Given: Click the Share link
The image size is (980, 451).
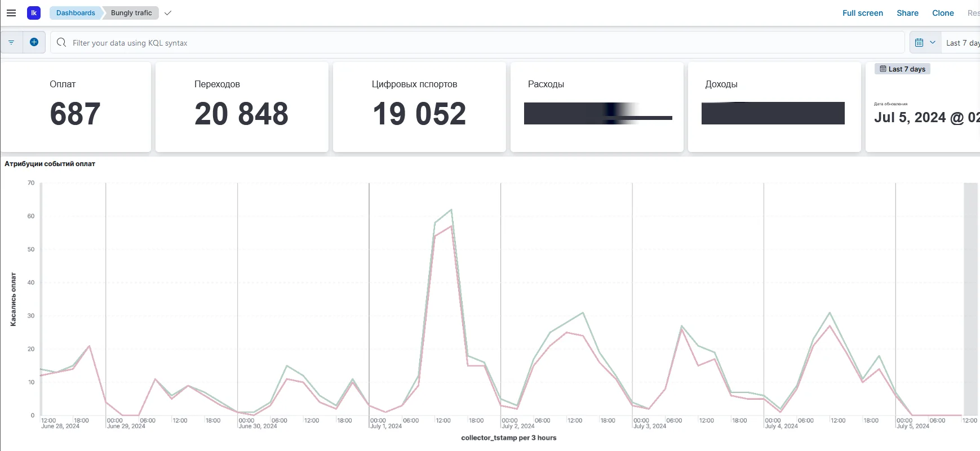Looking at the screenshot, I should click(x=907, y=13).
